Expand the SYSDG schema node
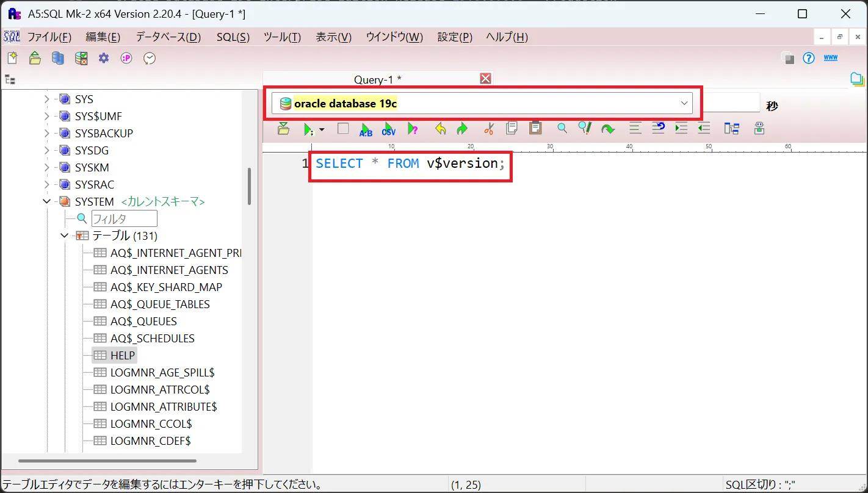The width and height of the screenshot is (868, 493). (46, 150)
